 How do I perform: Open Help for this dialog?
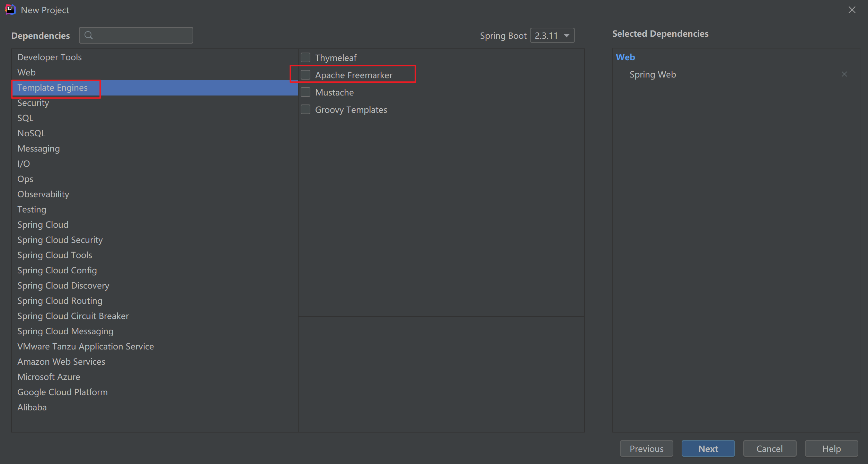pyautogui.click(x=831, y=448)
